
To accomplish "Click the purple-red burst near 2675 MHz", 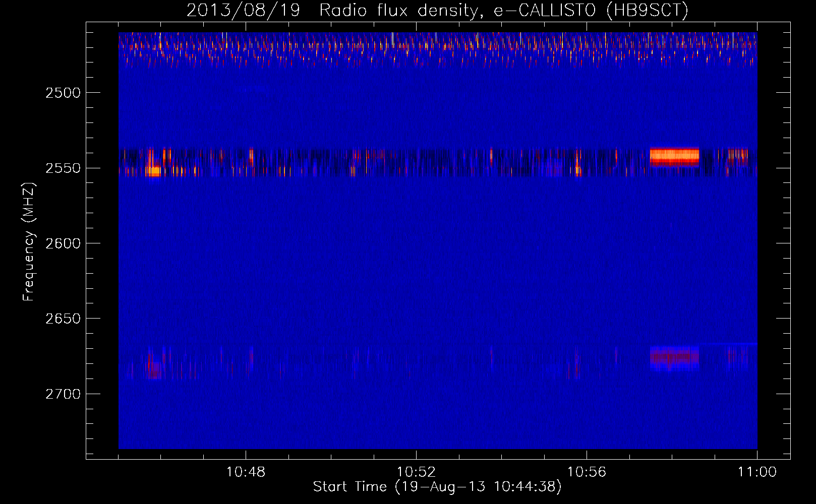I will [x=674, y=358].
